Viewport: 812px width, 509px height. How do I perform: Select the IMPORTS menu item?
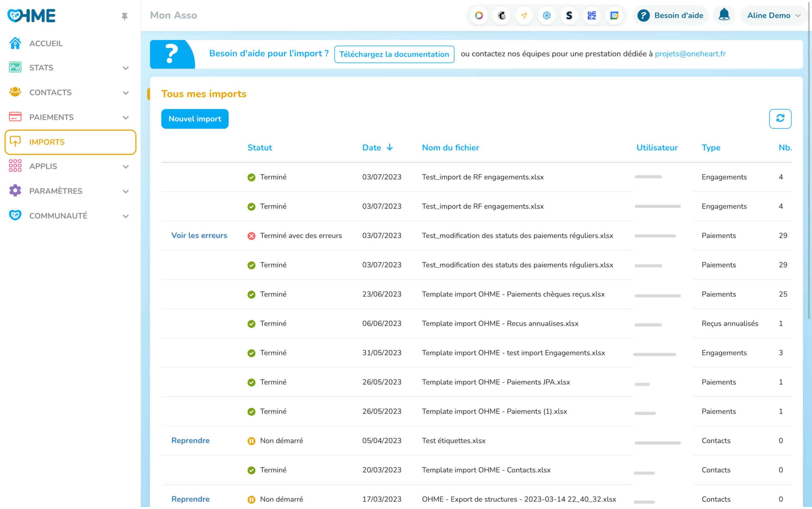70,142
